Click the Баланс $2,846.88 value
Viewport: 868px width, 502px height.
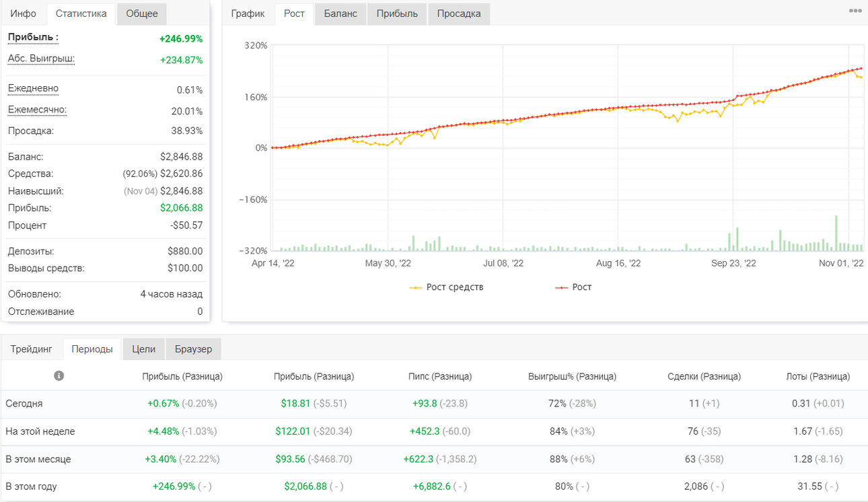pos(182,157)
